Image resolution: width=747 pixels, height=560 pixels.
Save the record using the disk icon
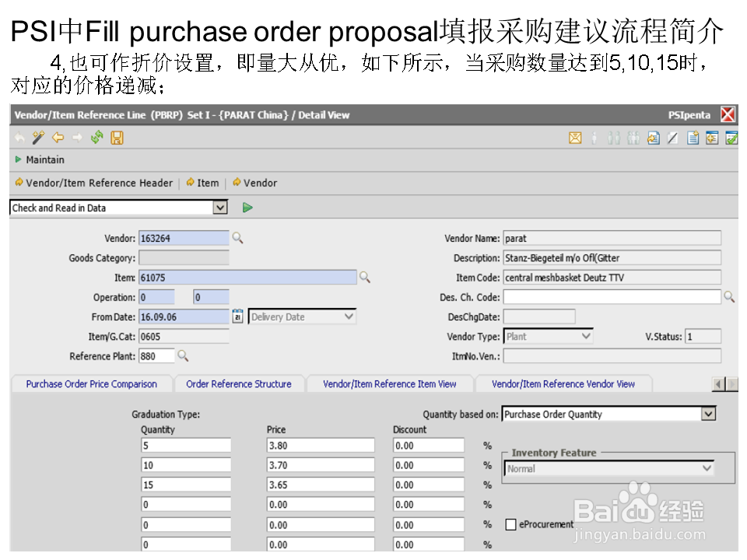[x=117, y=138]
